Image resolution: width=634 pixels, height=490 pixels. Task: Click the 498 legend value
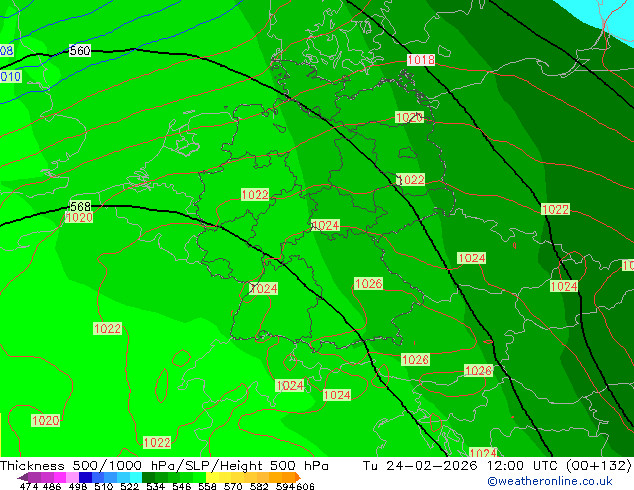coord(78,486)
